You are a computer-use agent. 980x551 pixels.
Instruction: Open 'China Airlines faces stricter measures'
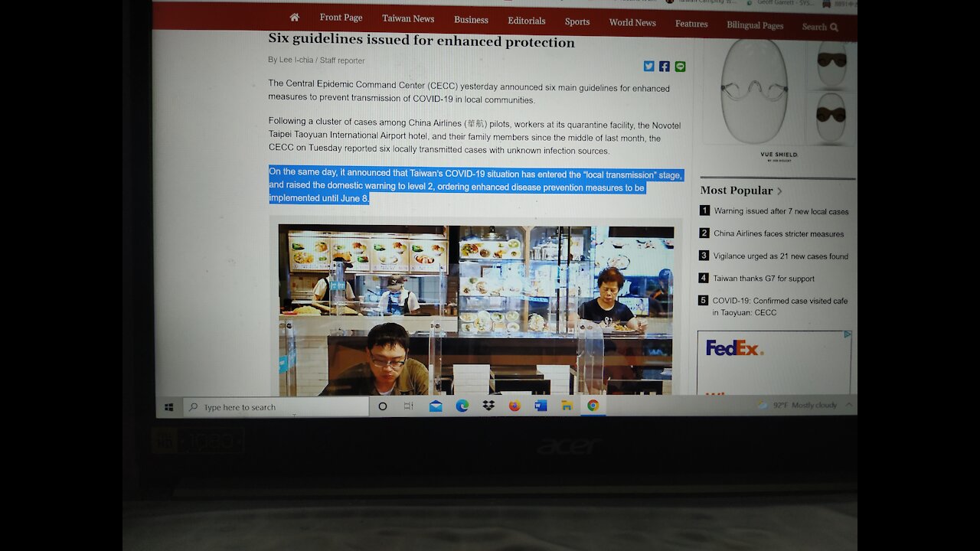779,233
